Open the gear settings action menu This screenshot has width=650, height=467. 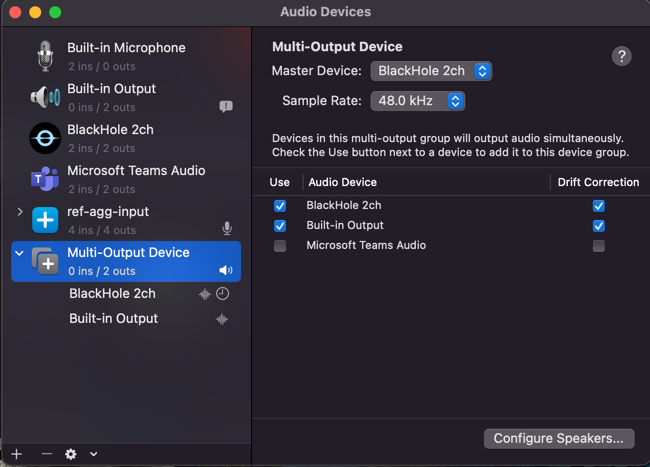(71, 454)
